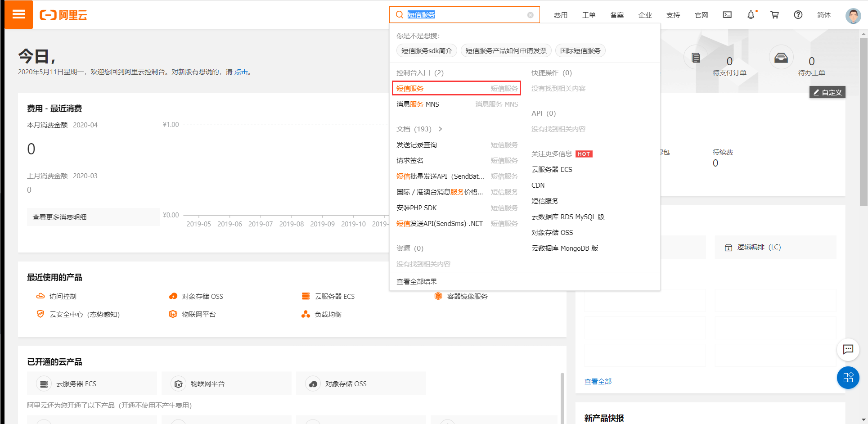Click 查看全部结果 at dropdown bottom
This screenshot has height=424, width=868.
pos(417,281)
